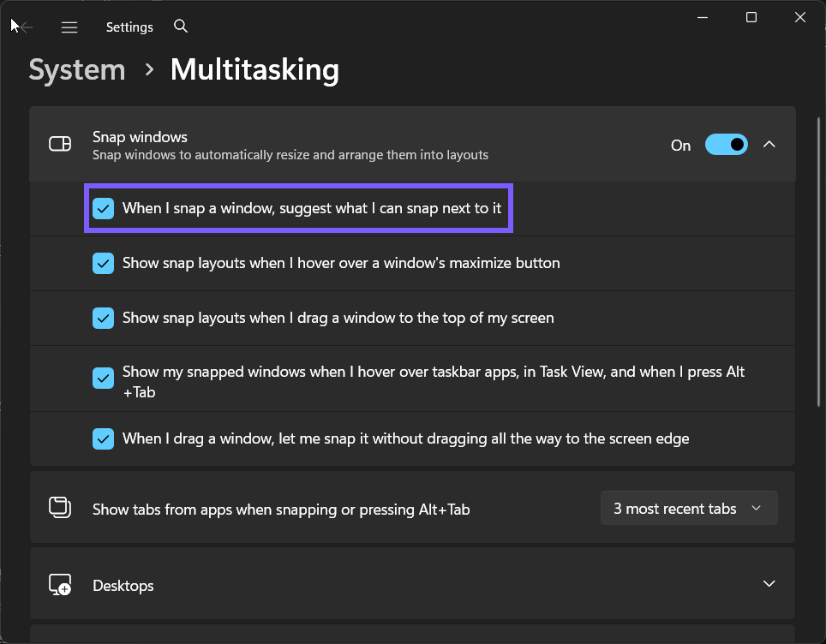
Task: Click the tabs icon beside Show tabs from apps
Action: pos(60,508)
